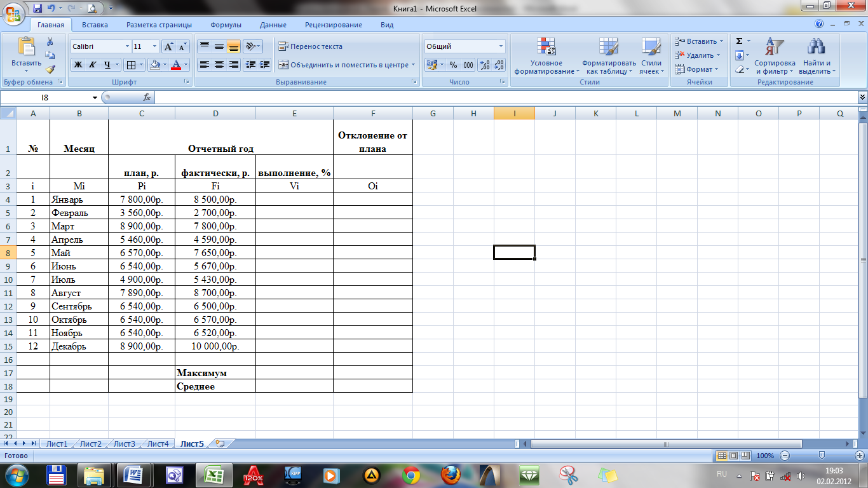Switch to the Вставка tab

coord(95,25)
